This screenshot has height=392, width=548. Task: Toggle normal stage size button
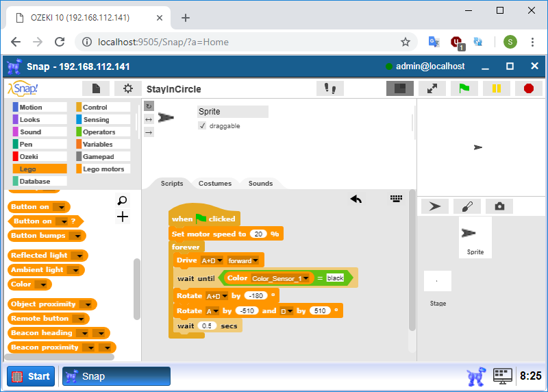[x=400, y=88]
